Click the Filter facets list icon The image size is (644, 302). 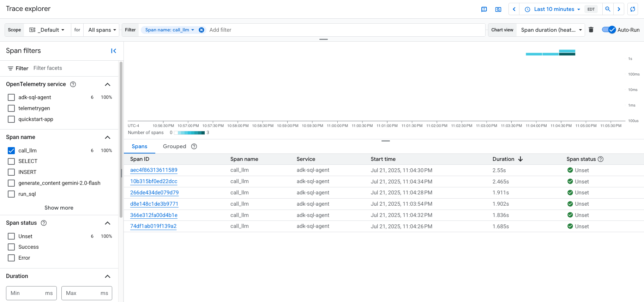click(x=11, y=68)
